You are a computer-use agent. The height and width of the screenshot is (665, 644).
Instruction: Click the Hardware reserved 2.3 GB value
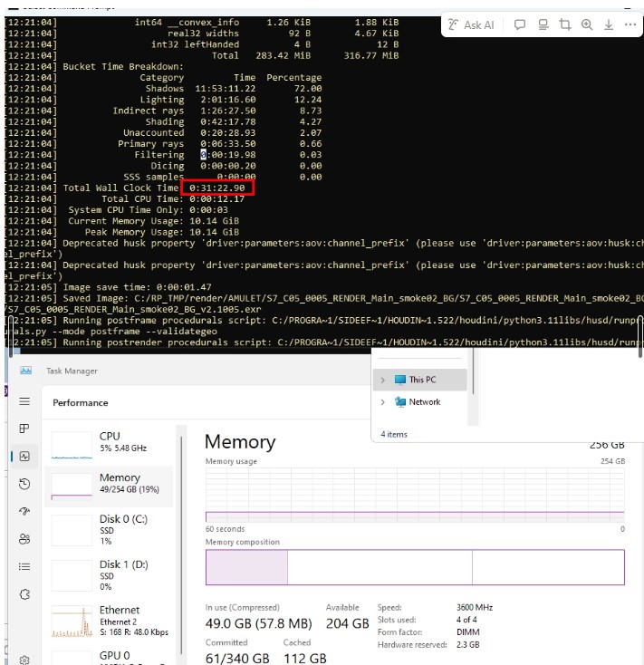[x=468, y=645]
